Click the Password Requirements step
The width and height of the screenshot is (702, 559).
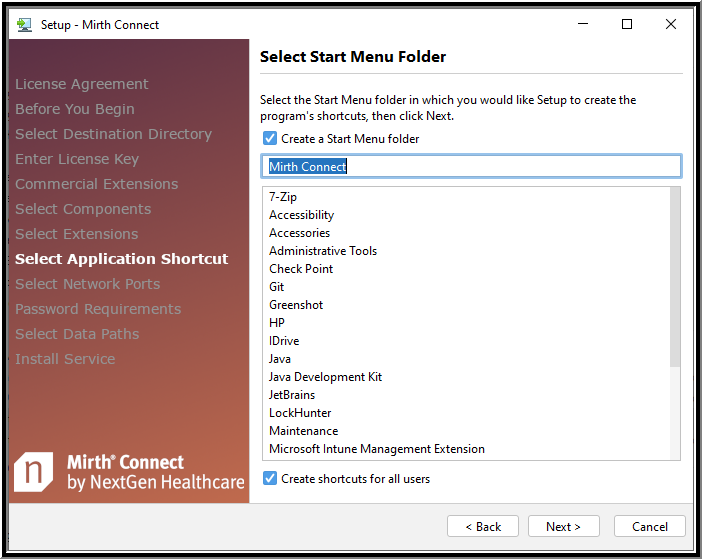pos(98,309)
